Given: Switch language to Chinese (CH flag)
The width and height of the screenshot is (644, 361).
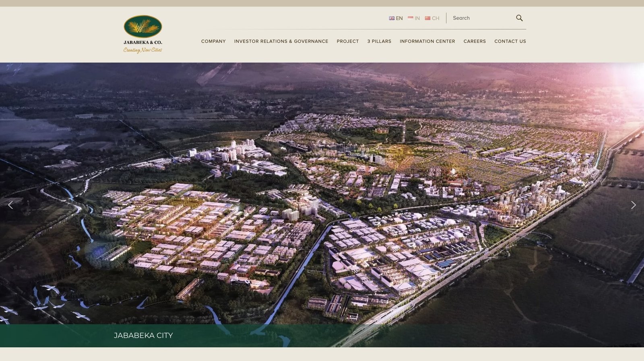Looking at the screenshot, I should (x=432, y=18).
